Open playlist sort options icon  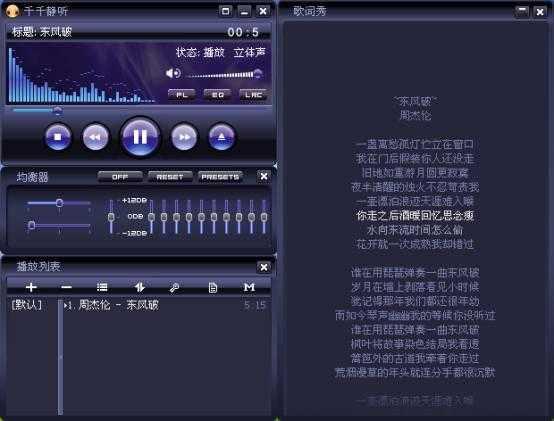(x=140, y=287)
